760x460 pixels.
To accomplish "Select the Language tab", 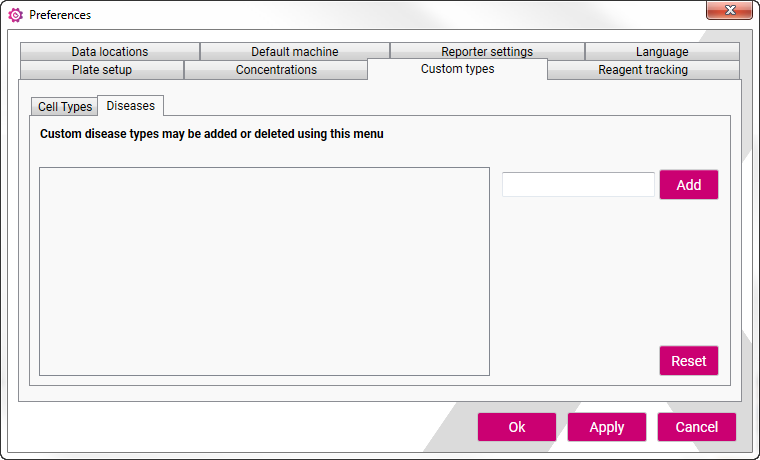I will [x=662, y=51].
